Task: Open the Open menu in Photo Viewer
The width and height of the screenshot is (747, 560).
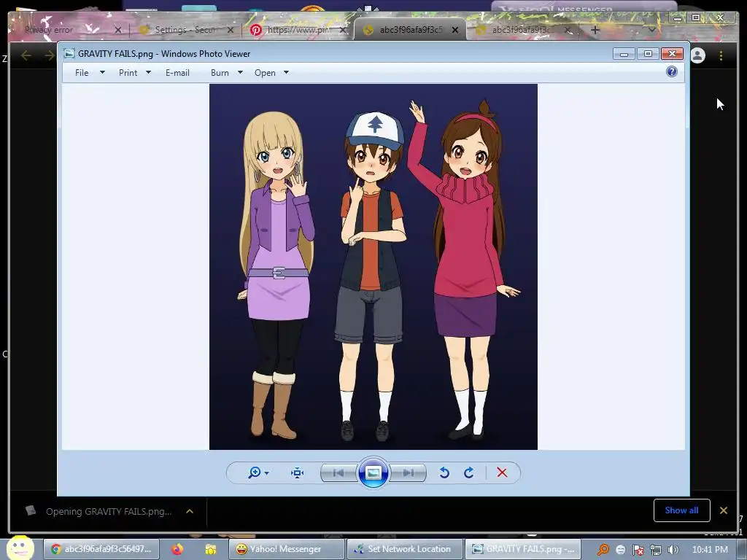Action: [265, 73]
